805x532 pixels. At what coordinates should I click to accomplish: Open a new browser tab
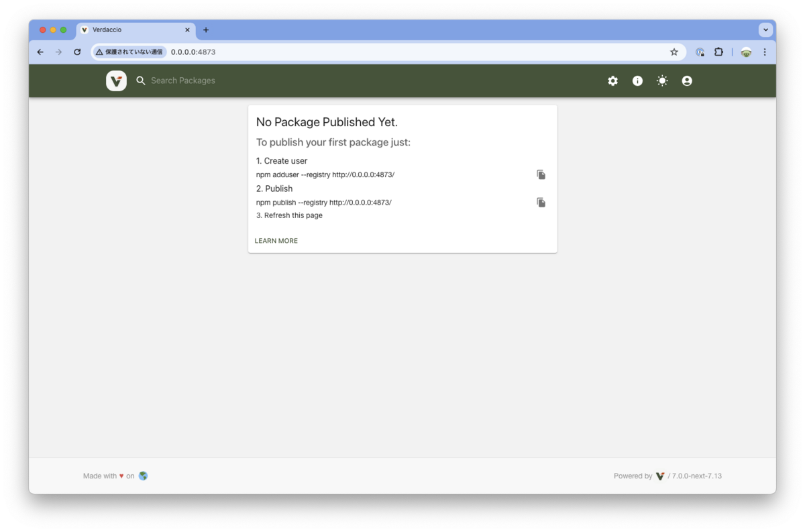pyautogui.click(x=206, y=30)
